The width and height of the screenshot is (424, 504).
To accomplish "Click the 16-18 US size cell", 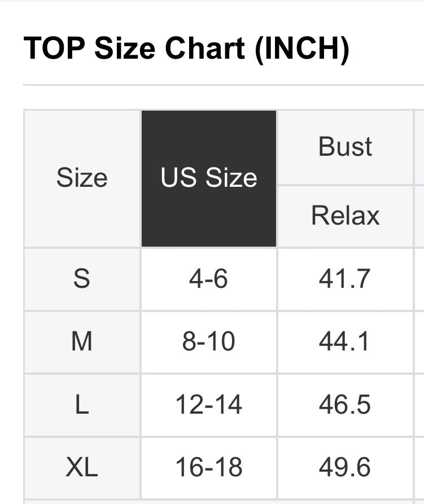I will pos(209,467).
